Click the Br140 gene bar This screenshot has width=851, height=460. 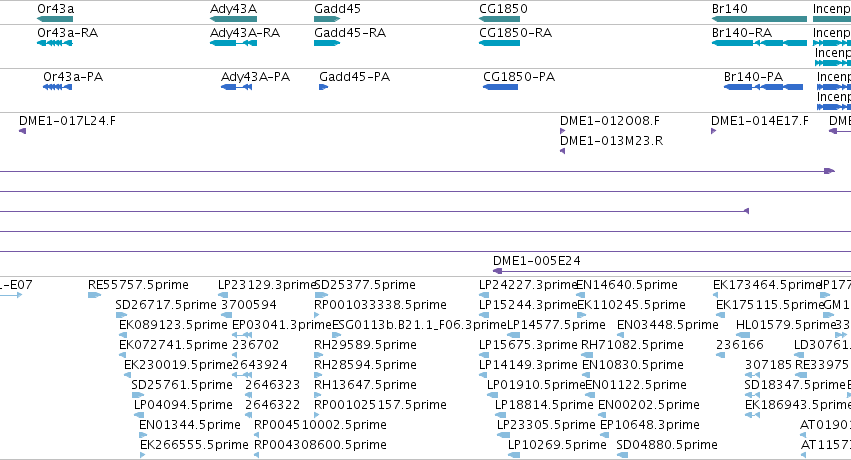coord(759,19)
